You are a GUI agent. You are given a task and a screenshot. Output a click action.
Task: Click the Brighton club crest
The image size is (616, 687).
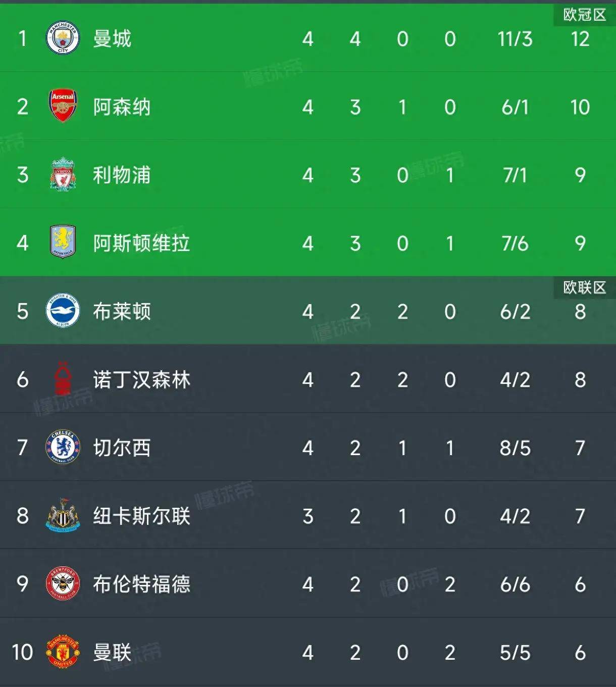[63, 311]
